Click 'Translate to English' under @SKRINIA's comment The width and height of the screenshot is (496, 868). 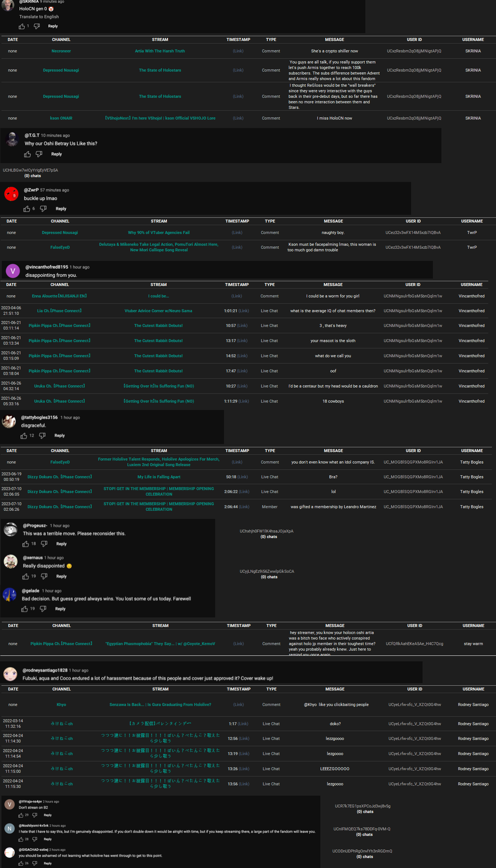point(39,17)
